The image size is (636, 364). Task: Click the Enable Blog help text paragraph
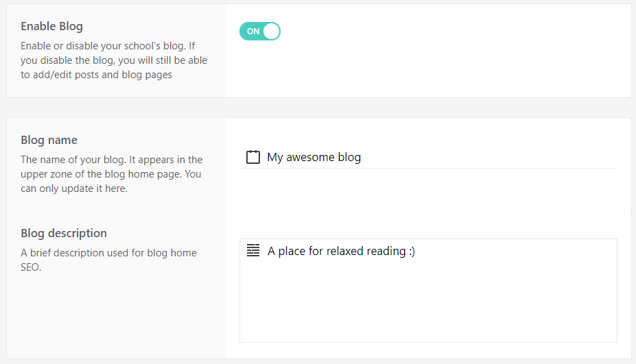click(113, 60)
